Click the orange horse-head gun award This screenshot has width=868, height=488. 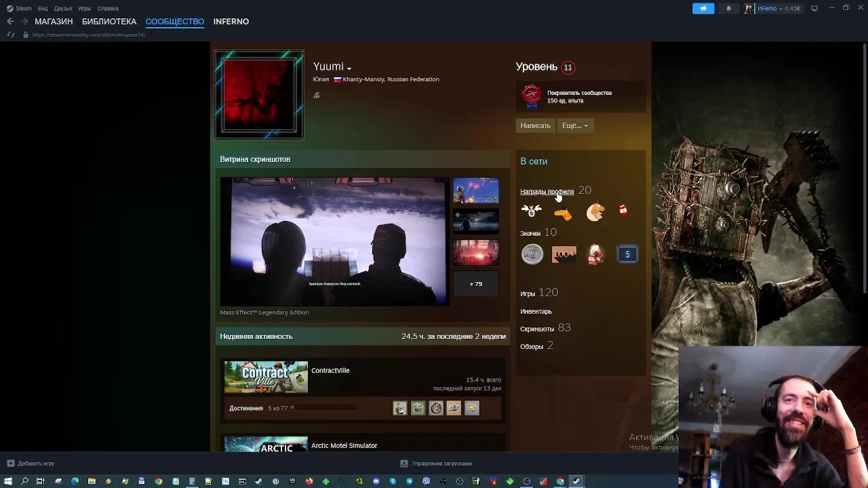[563, 213]
